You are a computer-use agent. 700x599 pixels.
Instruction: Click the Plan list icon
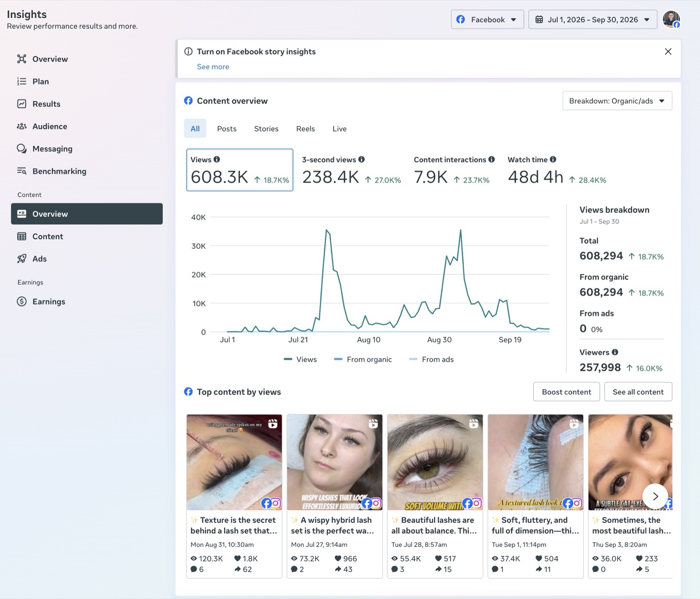21,81
